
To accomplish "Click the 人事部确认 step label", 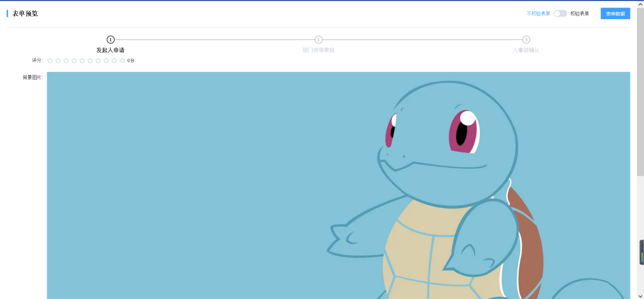I will [526, 50].
